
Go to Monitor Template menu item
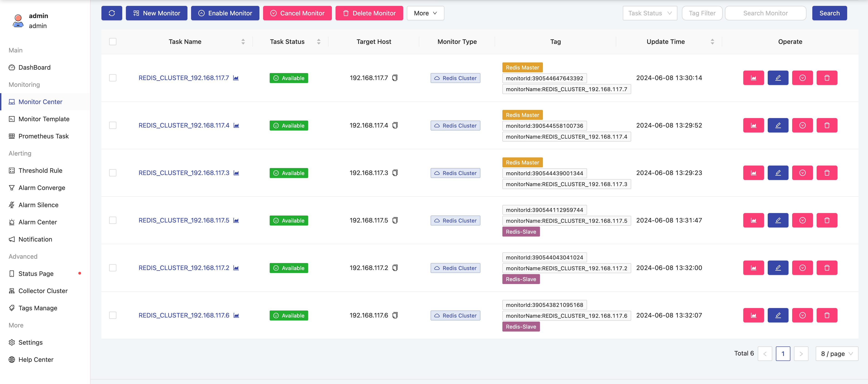(44, 119)
